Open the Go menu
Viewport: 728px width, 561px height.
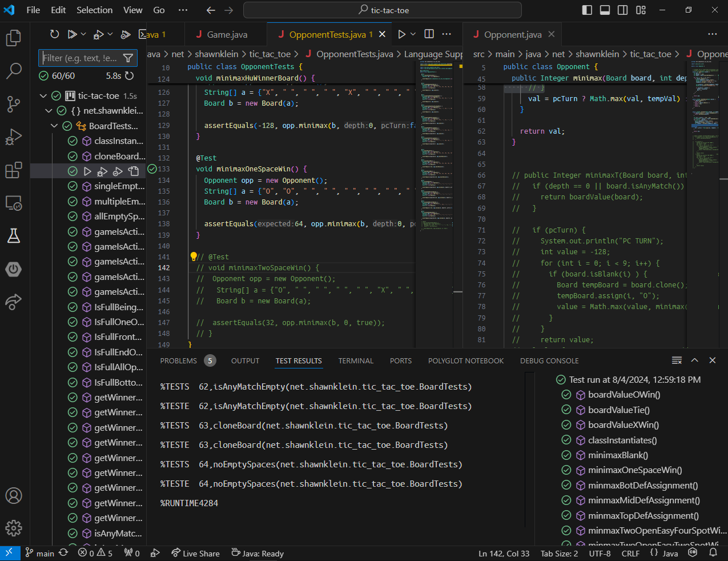coord(159,10)
